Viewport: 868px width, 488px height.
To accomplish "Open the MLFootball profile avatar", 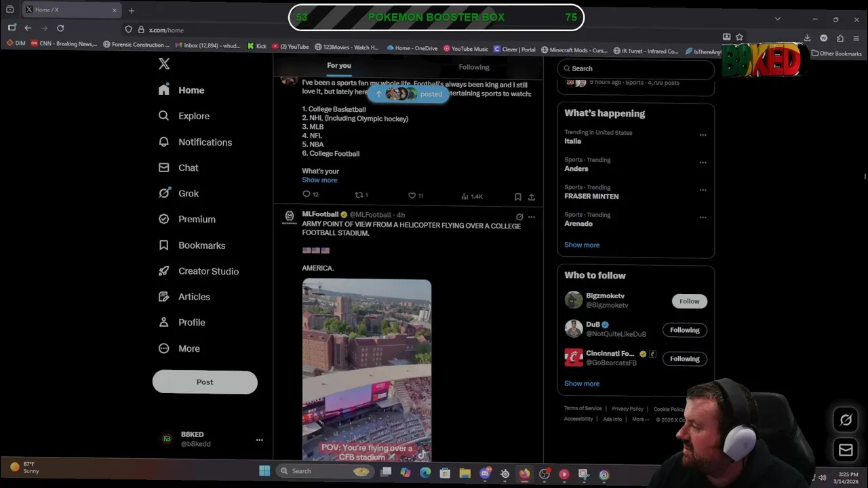I will tap(290, 216).
